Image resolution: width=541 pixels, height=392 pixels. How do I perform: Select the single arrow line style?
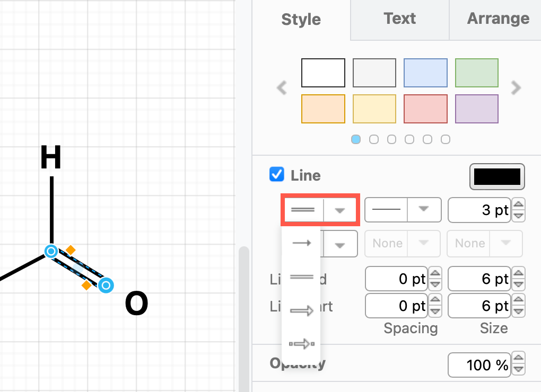tap(301, 243)
